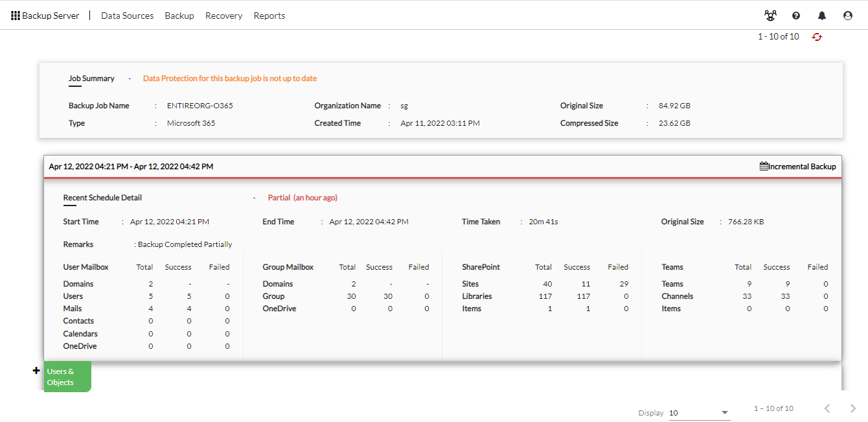
Task: Click the 23.62 GB compressed size value
Action: 674,123
